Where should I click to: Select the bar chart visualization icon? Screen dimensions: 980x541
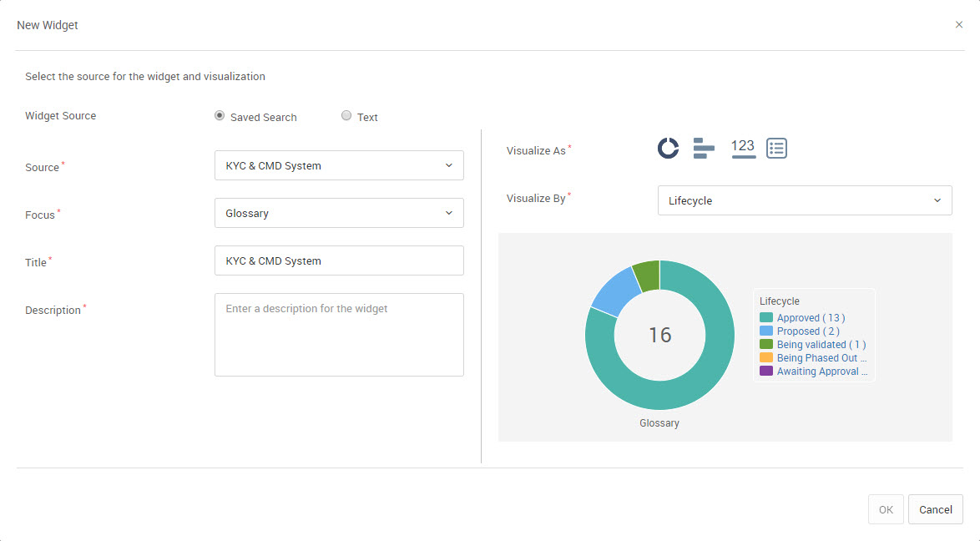pyautogui.click(x=704, y=149)
